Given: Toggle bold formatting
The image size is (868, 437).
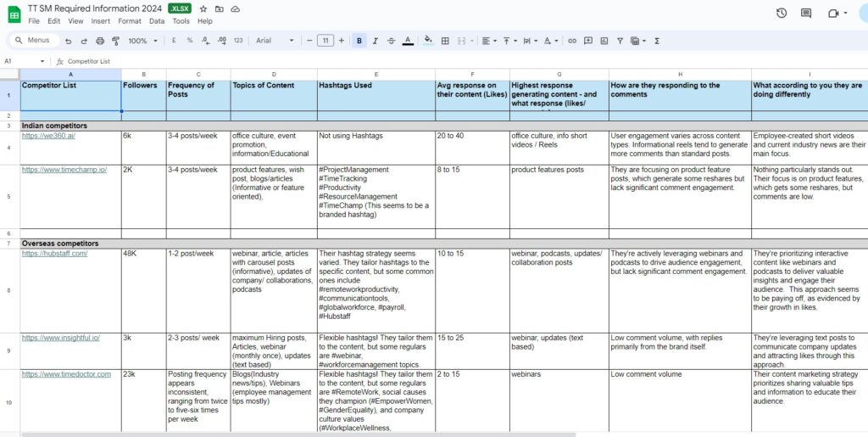Looking at the screenshot, I should coord(360,41).
